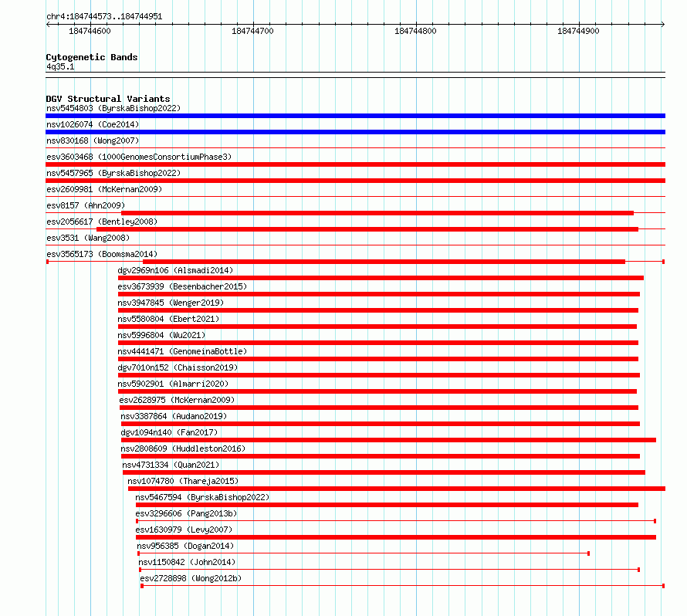Click esv3296606 (Pang2013b) label
The height and width of the screenshot is (616, 687).
pos(186,513)
